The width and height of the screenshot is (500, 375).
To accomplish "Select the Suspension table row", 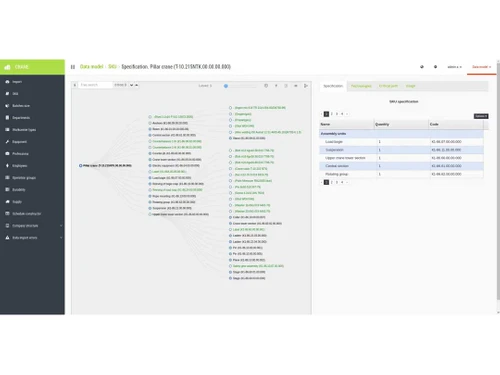I will [401, 150].
